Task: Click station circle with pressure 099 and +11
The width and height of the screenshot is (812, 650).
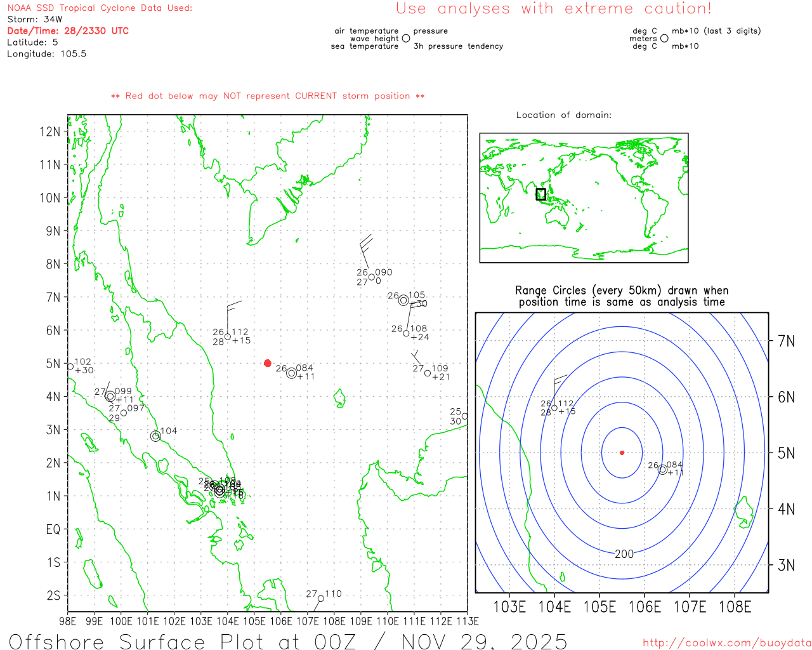Action: (x=110, y=396)
